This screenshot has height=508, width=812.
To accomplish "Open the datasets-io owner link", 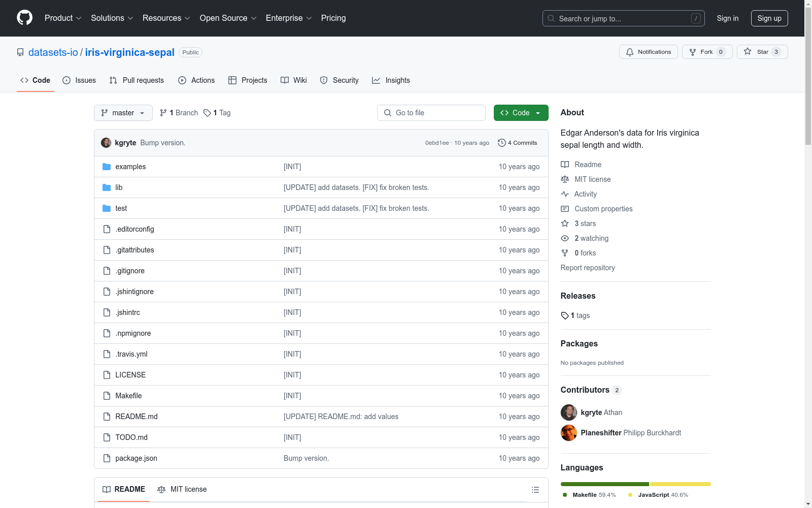I will click(x=53, y=52).
